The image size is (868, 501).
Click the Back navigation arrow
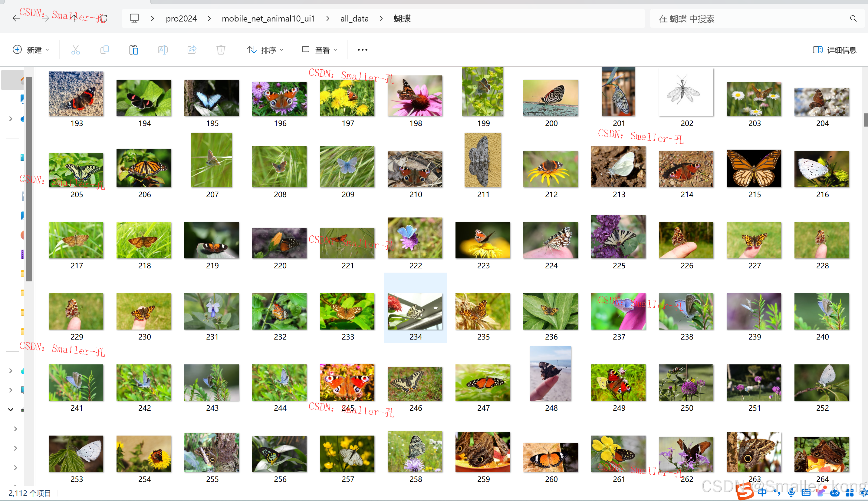pyautogui.click(x=16, y=18)
